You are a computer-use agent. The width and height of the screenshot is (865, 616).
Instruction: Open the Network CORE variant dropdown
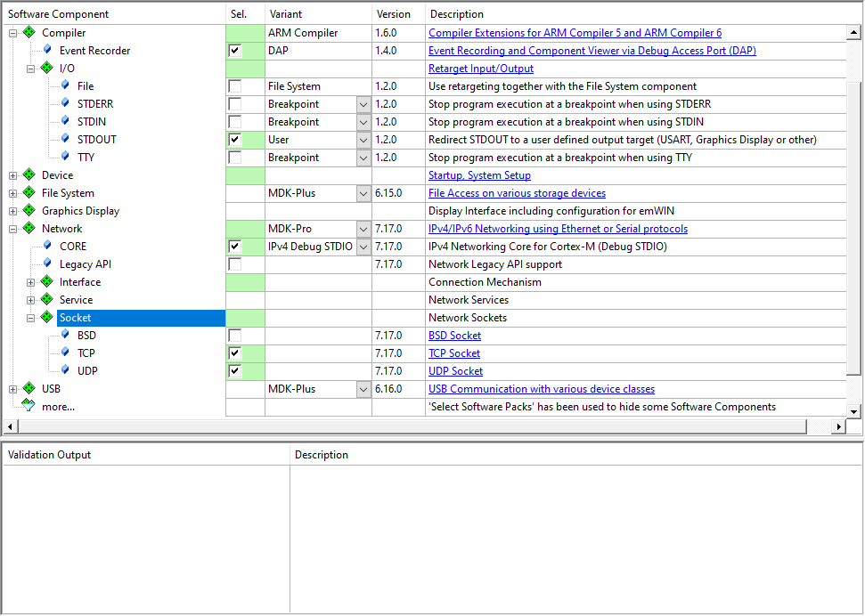[x=363, y=247]
